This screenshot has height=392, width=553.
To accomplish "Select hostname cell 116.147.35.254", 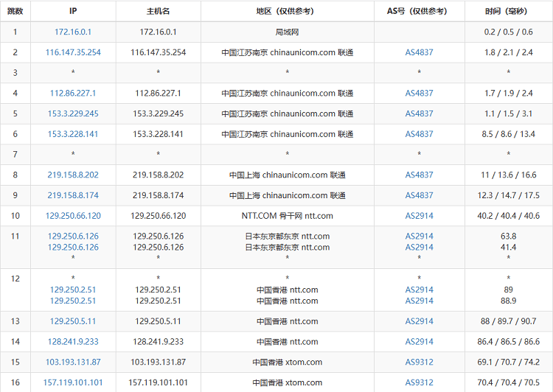I will coord(158,52).
